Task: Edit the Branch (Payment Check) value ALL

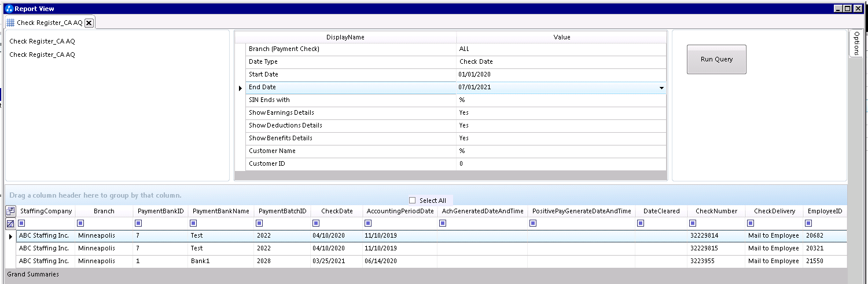Action: (x=561, y=49)
